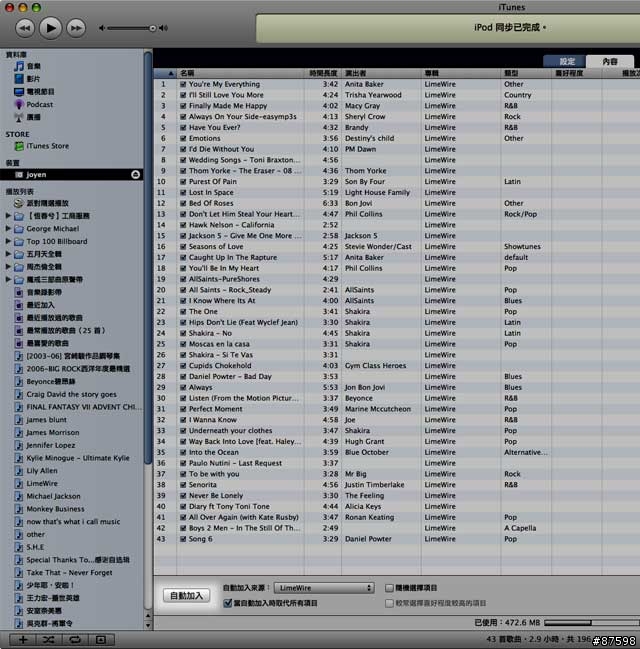Eject the joyen iPod
The image size is (640, 649).
click(135, 175)
